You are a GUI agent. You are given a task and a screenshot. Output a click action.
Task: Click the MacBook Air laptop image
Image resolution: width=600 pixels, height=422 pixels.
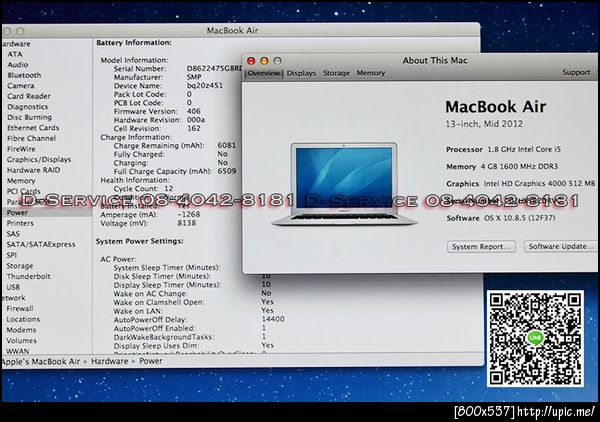point(344,184)
